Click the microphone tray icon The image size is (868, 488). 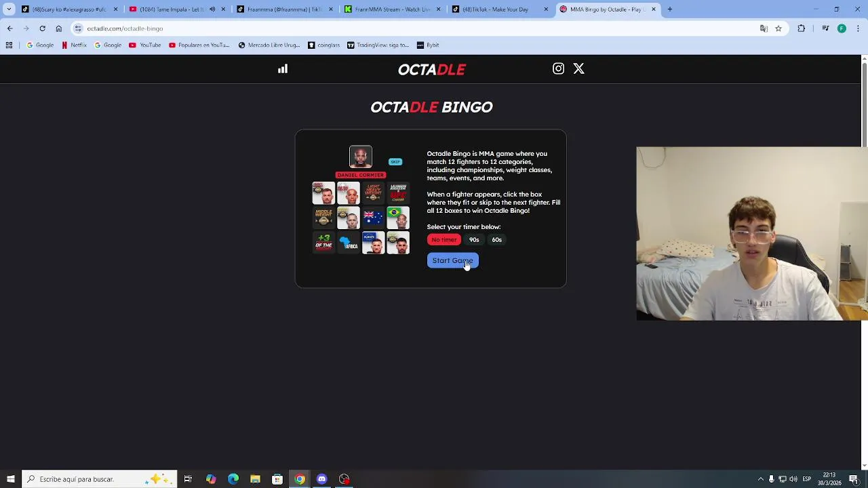click(771, 479)
